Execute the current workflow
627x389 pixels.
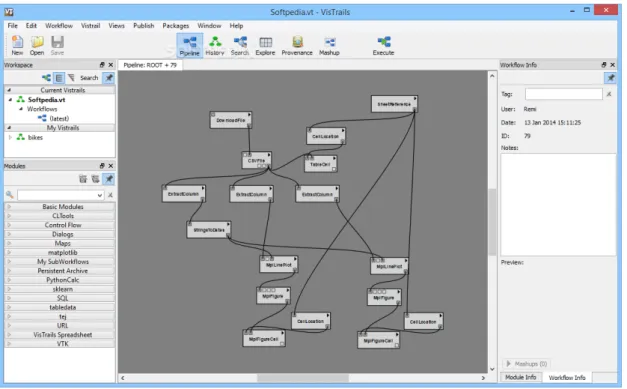tap(383, 46)
